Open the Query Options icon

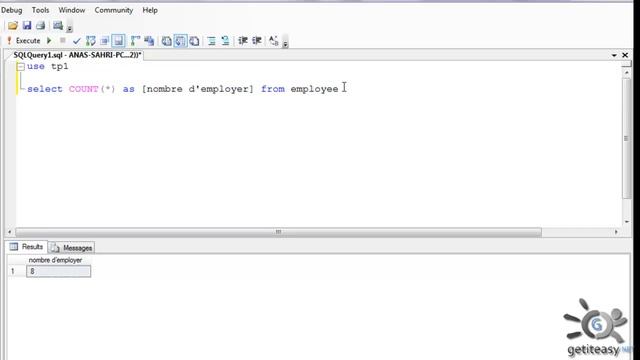click(104, 41)
